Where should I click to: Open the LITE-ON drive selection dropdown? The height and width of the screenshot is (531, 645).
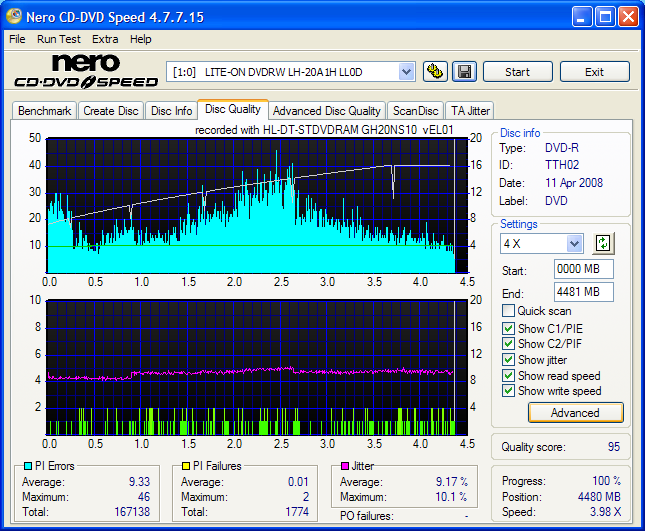(x=406, y=71)
